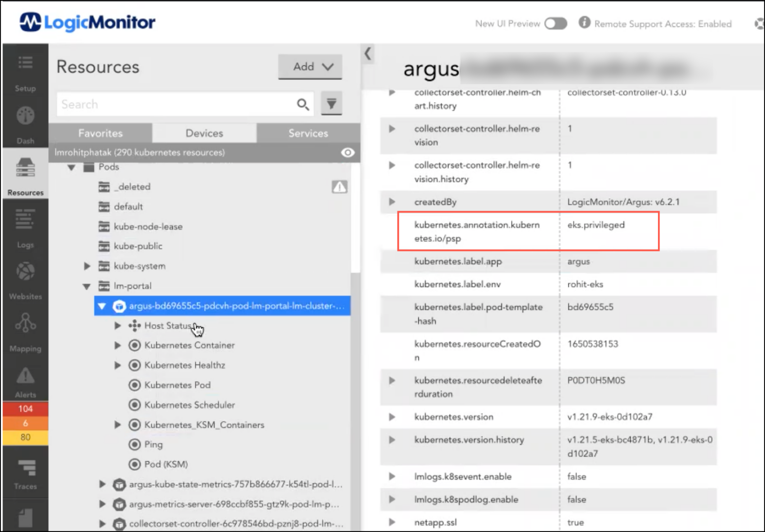765x532 pixels.
Task: Toggle the New UI Preview switch
Action: [x=555, y=23]
